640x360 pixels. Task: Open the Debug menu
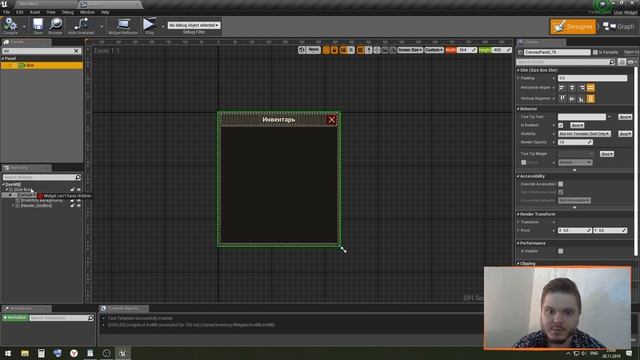pos(67,12)
